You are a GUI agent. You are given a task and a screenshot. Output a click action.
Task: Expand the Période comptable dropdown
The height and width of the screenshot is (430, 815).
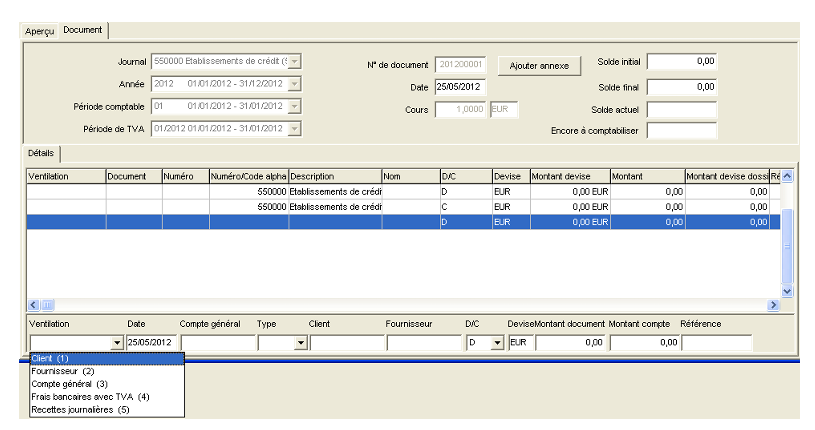point(294,106)
